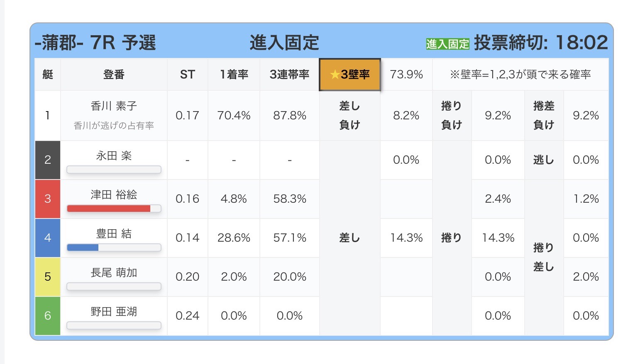The width and height of the screenshot is (638, 364).
Task: Click the orange ★3壁率 button
Action: pyautogui.click(x=350, y=75)
